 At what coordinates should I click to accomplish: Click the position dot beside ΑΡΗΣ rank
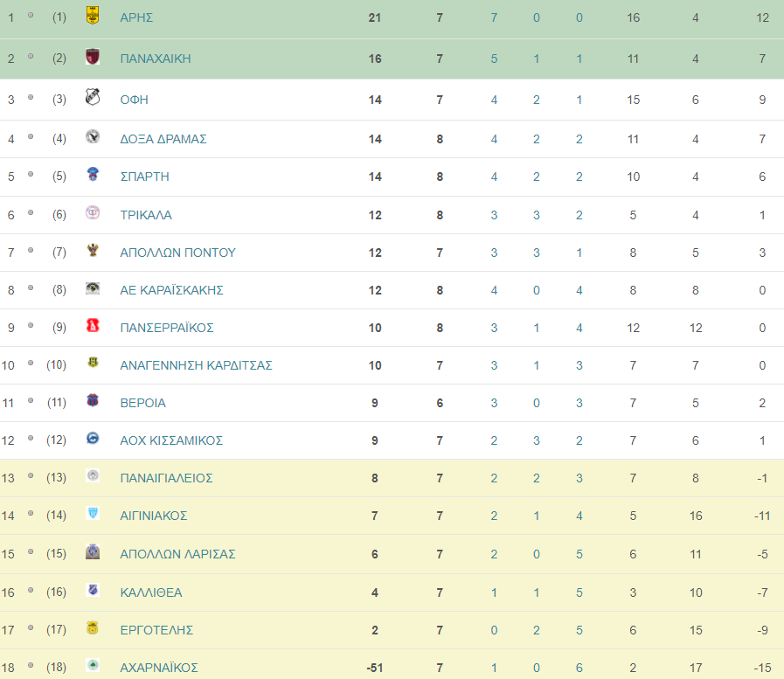click(x=31, y=16)
